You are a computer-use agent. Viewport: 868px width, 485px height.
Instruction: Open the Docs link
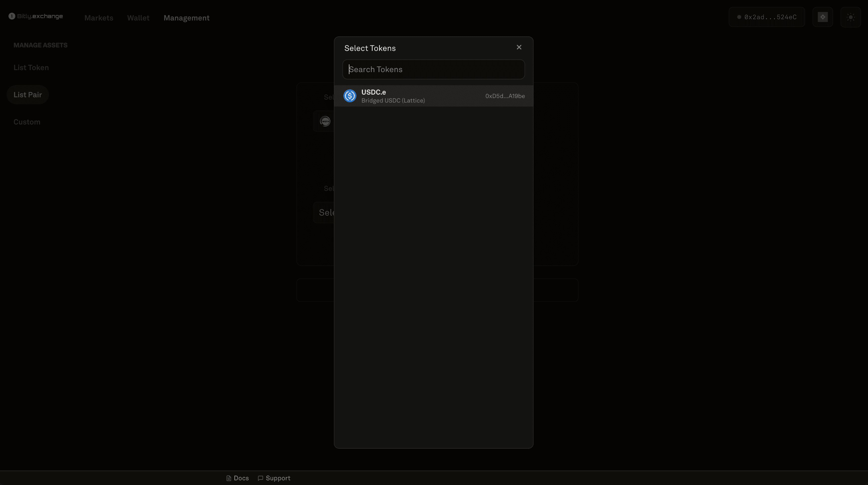(x=238, y=478)
